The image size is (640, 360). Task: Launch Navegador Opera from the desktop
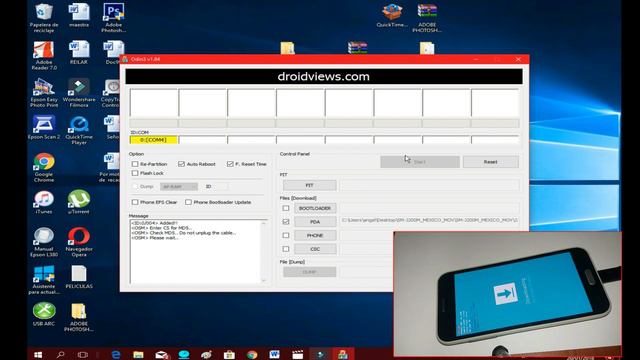79,242
